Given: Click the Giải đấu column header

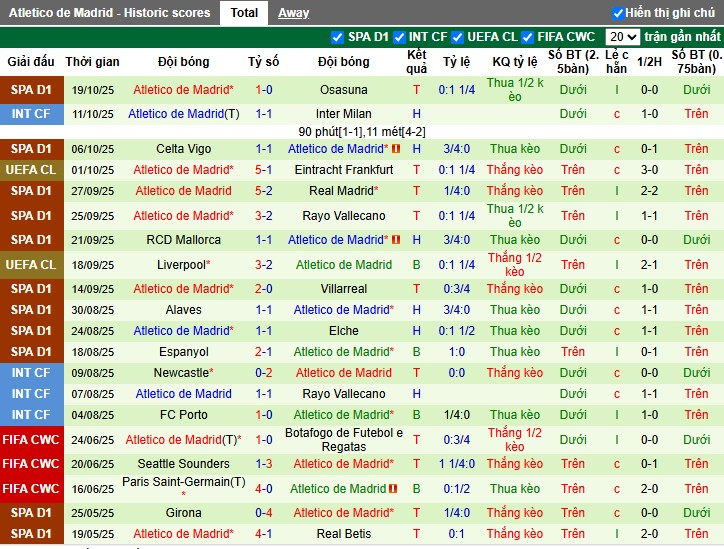Looking at the screenshot, I should (x=31, y=61).
